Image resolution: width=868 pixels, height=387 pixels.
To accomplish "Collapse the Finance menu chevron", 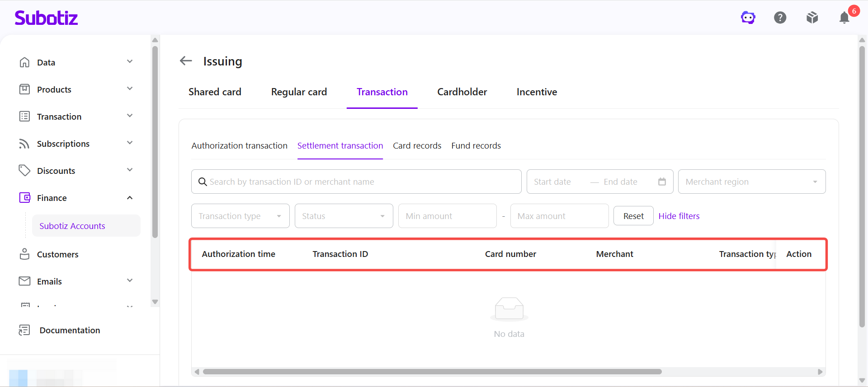I will [x=130, y=198].
